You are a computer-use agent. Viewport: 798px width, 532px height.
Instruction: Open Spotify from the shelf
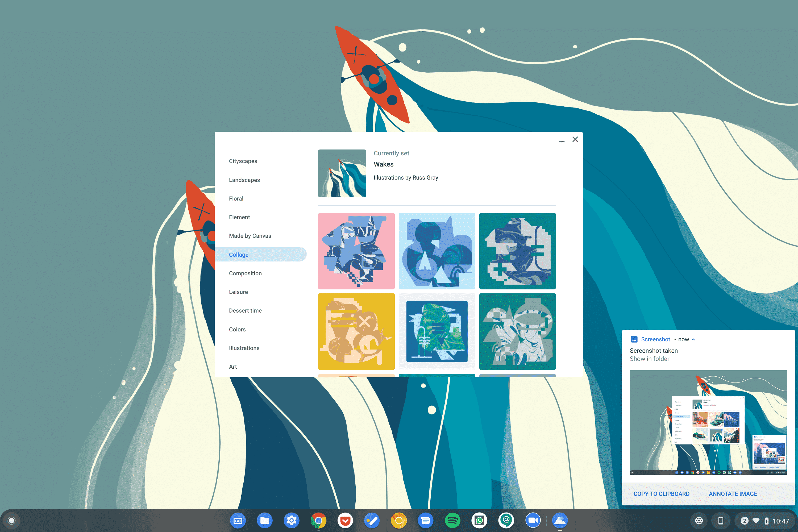point(452,520)
